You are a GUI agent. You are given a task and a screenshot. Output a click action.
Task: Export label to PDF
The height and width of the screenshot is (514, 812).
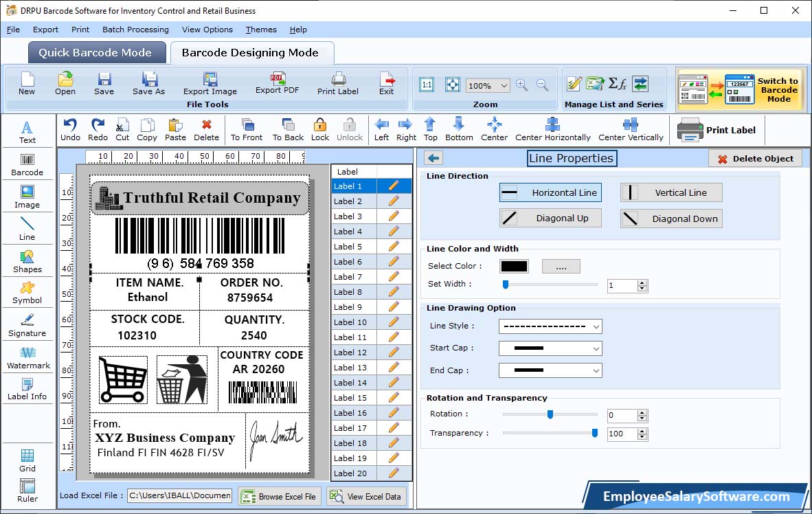pyautogui.click(x=277, y=83)
